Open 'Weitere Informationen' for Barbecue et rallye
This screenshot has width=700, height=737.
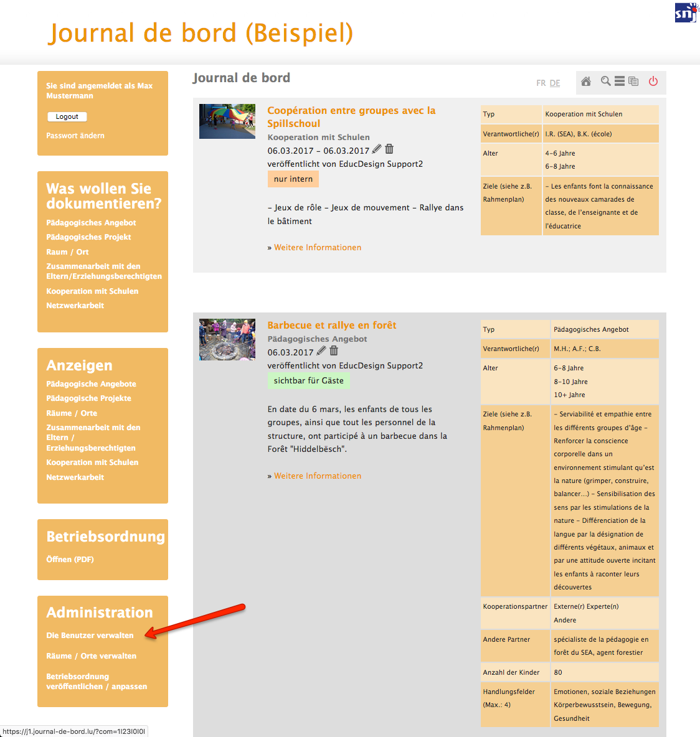coord(318,476)
